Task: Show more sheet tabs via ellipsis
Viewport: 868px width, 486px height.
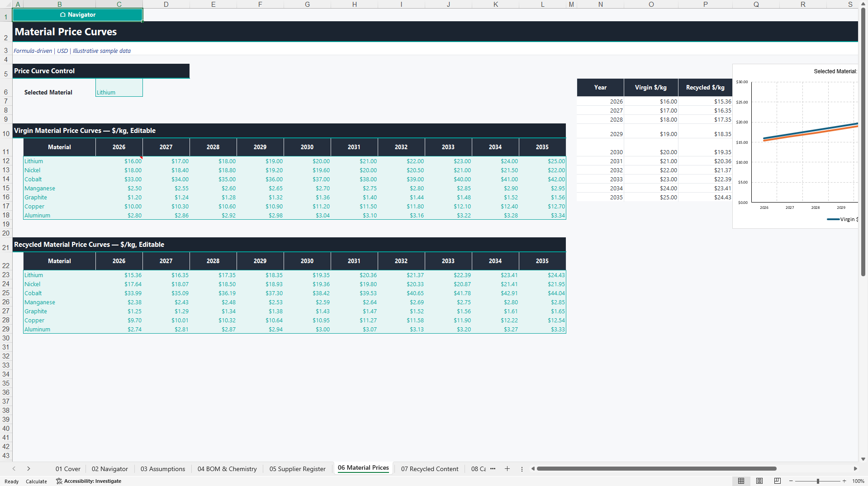Action: (x=493, y=469)
